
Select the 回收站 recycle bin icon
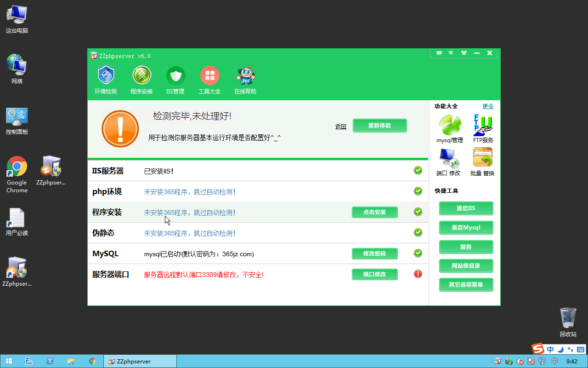pos(568,322)
